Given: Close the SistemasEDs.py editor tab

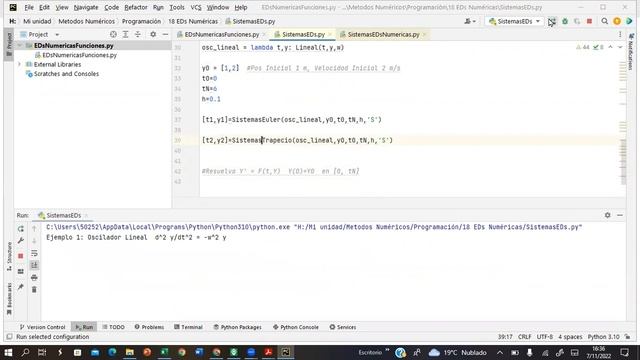Looking at the screenshot, I should 330,35.
